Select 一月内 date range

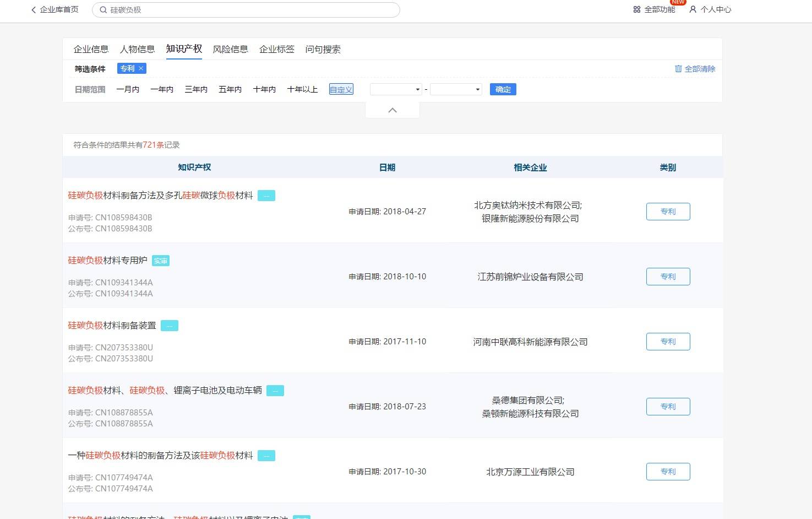(128, 89)
